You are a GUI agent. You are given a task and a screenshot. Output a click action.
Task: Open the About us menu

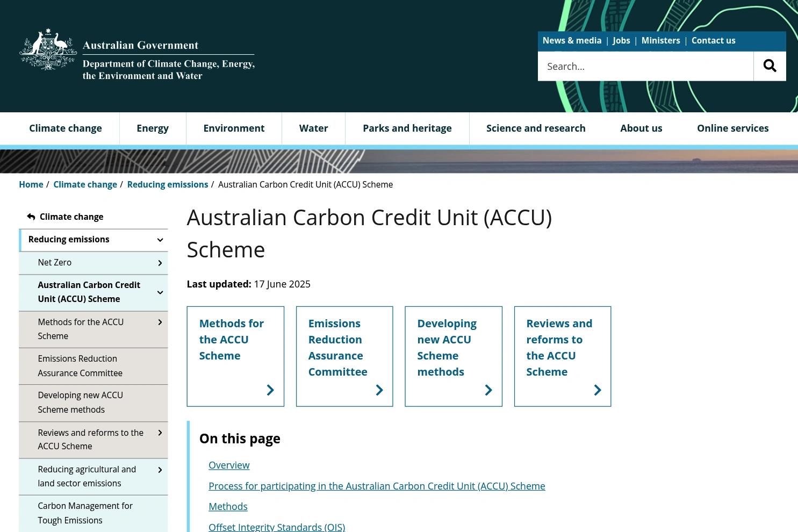[x=641, y=128]
